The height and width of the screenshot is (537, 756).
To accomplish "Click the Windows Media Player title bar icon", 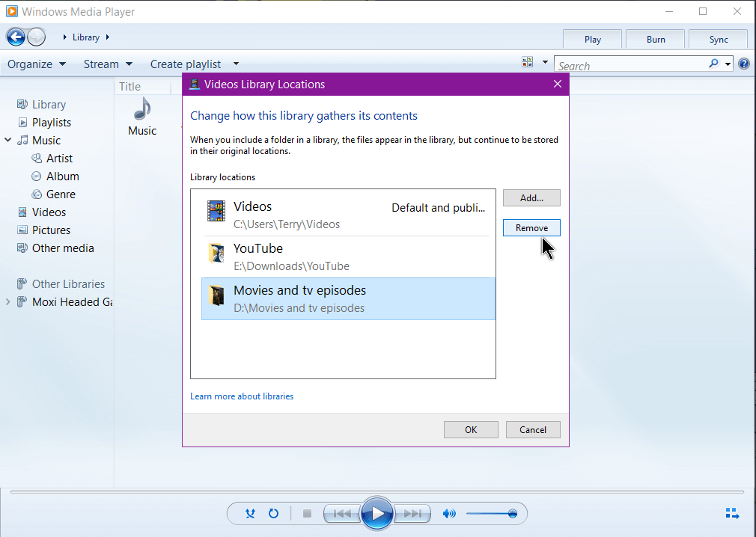I will pos(12,11).
